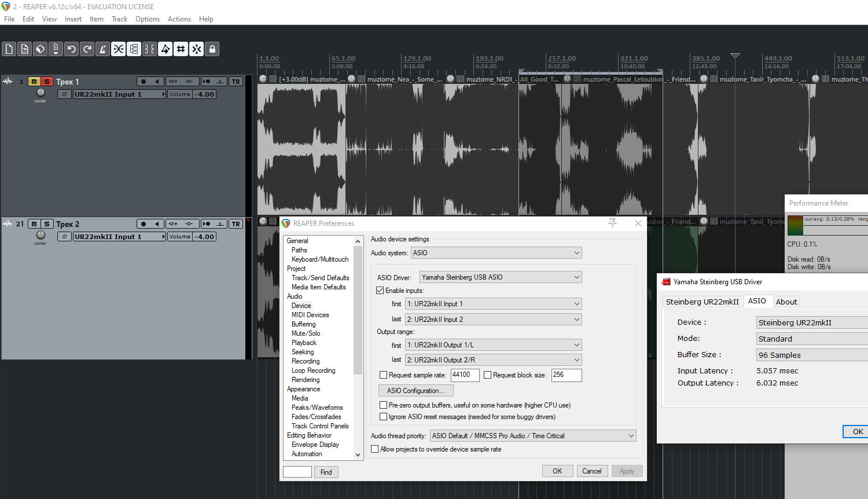Screen dimensions: 868x499
Task: Open last input UR22mkII Input 2 dropdown
Action: [x=494, y=320]
